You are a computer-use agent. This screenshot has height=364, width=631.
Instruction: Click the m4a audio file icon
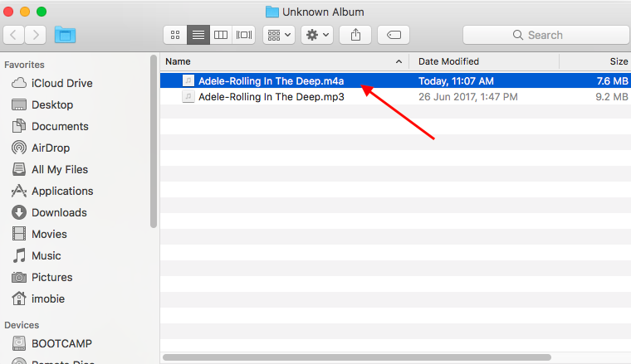(x=188, y=80)
